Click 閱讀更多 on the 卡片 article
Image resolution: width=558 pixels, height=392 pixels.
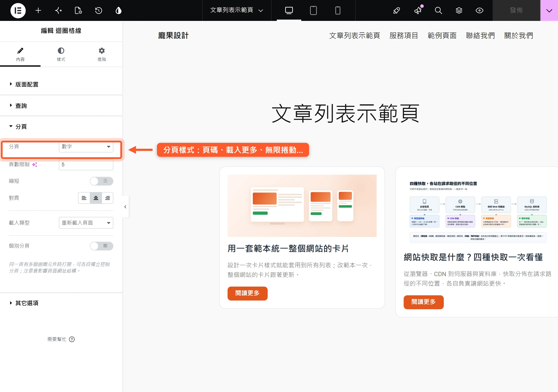point(247,293)
